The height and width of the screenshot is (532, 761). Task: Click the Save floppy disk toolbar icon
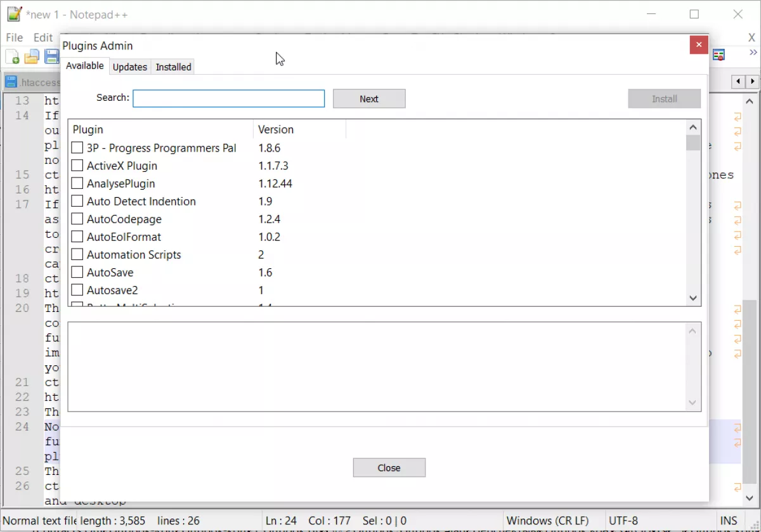click(51, 56)
